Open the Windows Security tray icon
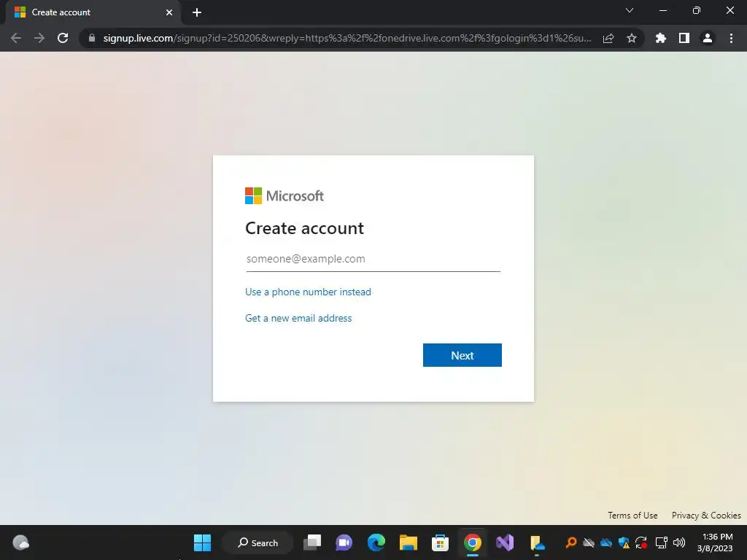The width and height of the screenshot is (747, 560). pyautogui.click(x=624, y=542)
